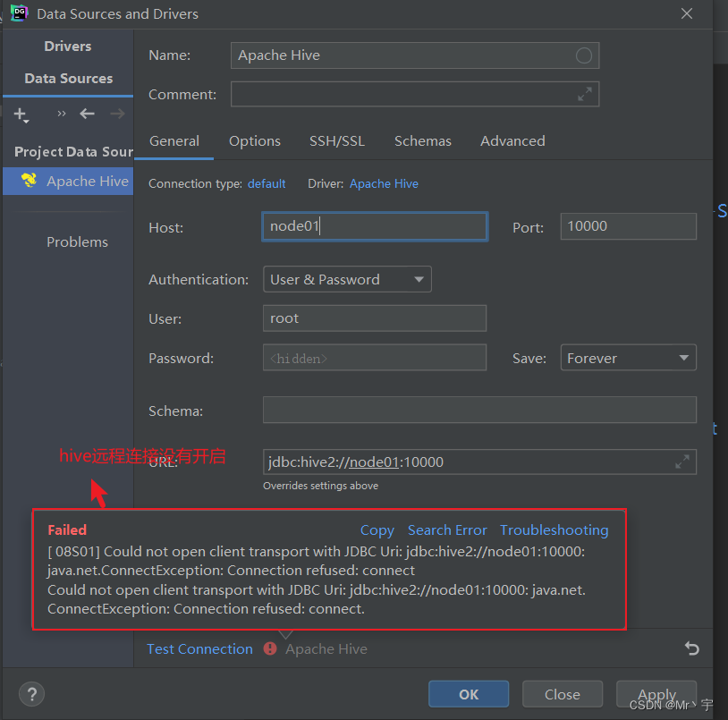Screen dimensions: 728x720
Task: Change the Connection type from default
Action: pos(266,183)
